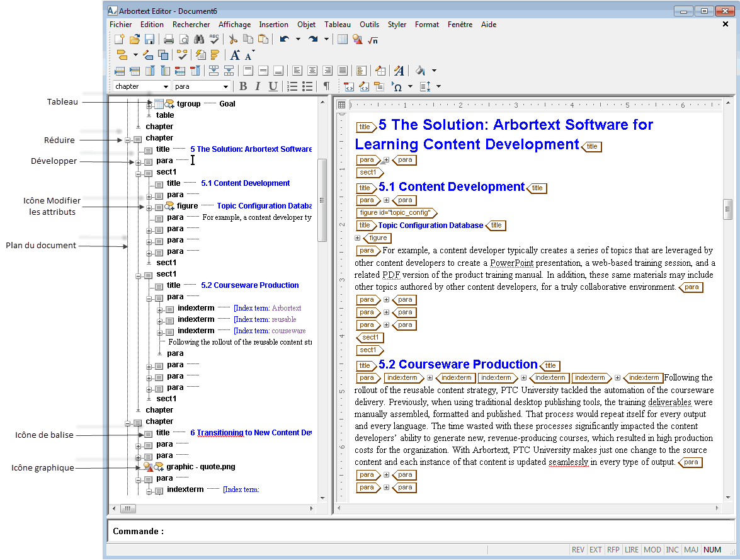Click the pencil-A text style icon

point(399,71)
